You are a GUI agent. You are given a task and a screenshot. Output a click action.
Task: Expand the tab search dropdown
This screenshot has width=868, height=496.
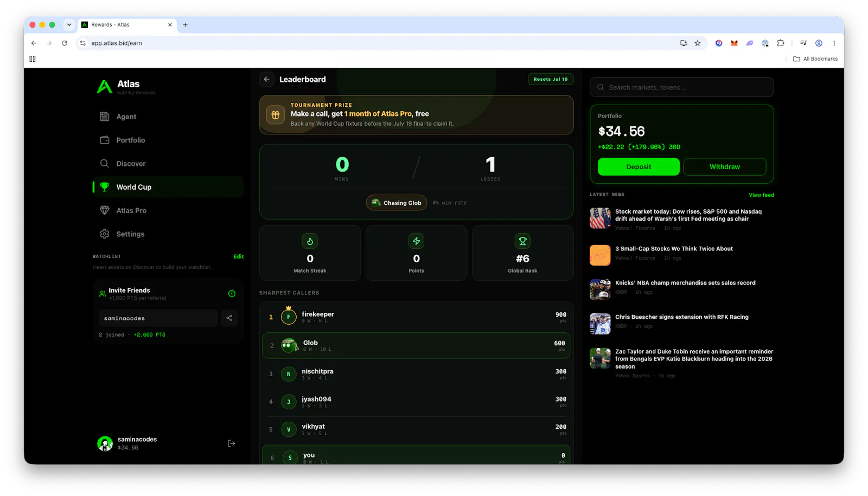pyautogui.click(x=69, y=24)
